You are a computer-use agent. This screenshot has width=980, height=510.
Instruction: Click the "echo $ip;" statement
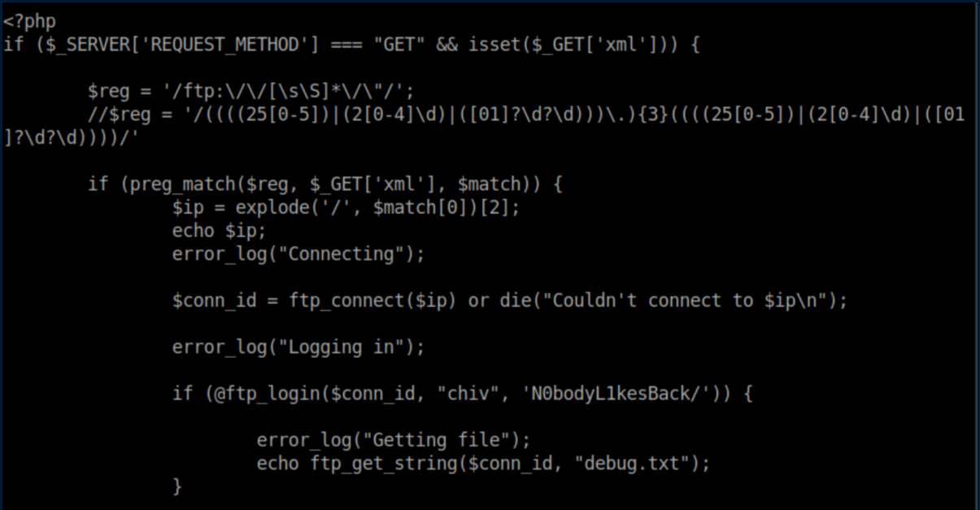click(x=219, y=231)
